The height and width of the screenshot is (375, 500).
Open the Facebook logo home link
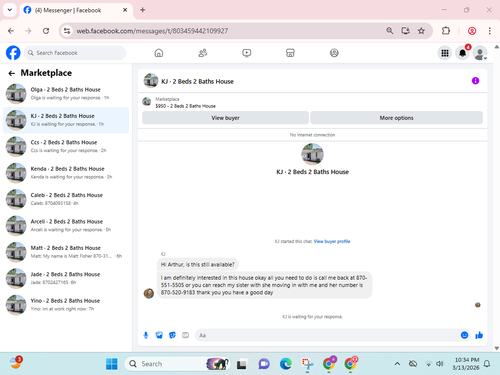[13, 53]
